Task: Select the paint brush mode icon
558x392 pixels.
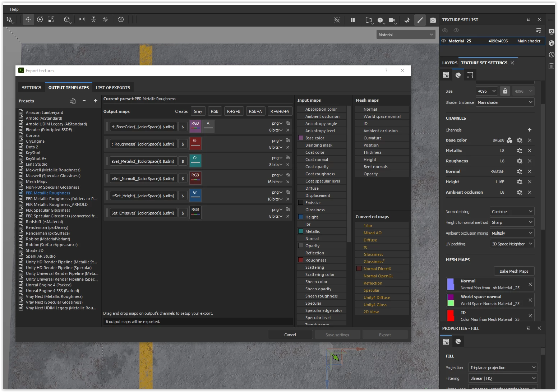Action: [x=420, y=20]
